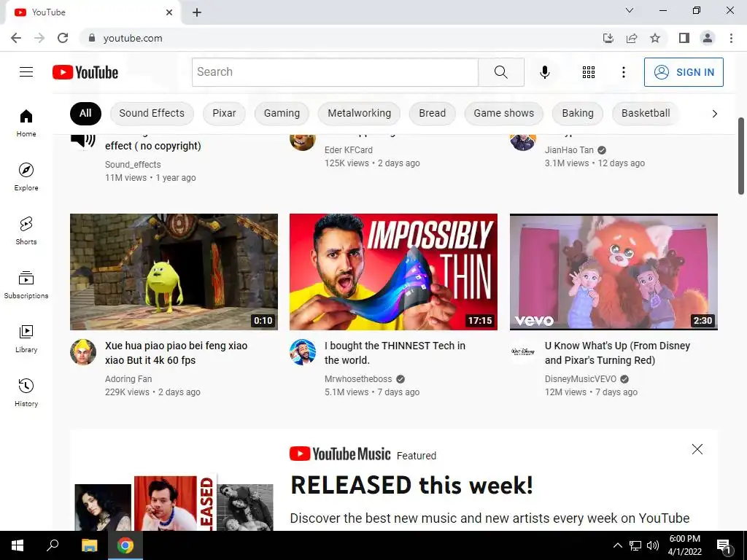Open JianHao Tan channel name
Viewport: 747px width, 560px height.
[569, 150]
